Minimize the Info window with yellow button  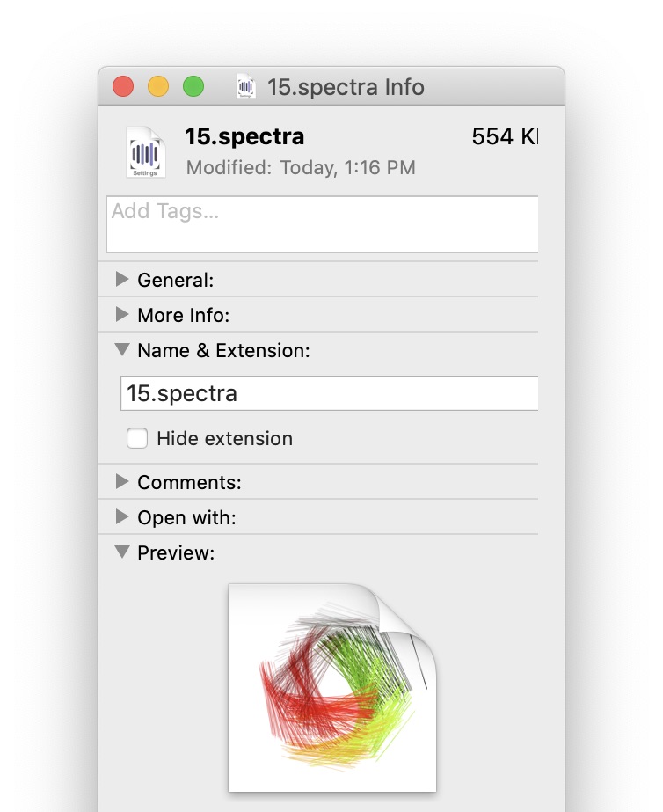tap(158, 87)
